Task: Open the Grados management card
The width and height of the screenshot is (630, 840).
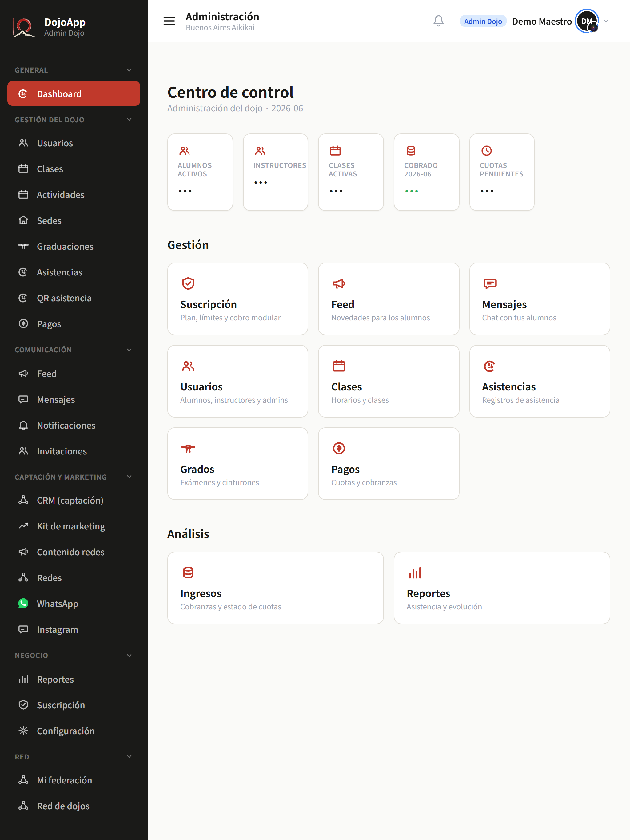Action: [x=237, y=464]
